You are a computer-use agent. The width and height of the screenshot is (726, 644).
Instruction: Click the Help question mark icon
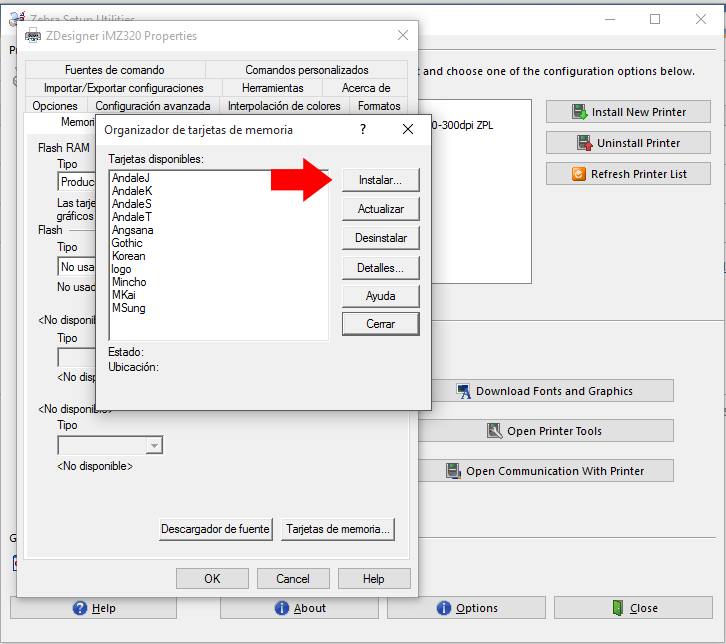(x=80, y=608)
